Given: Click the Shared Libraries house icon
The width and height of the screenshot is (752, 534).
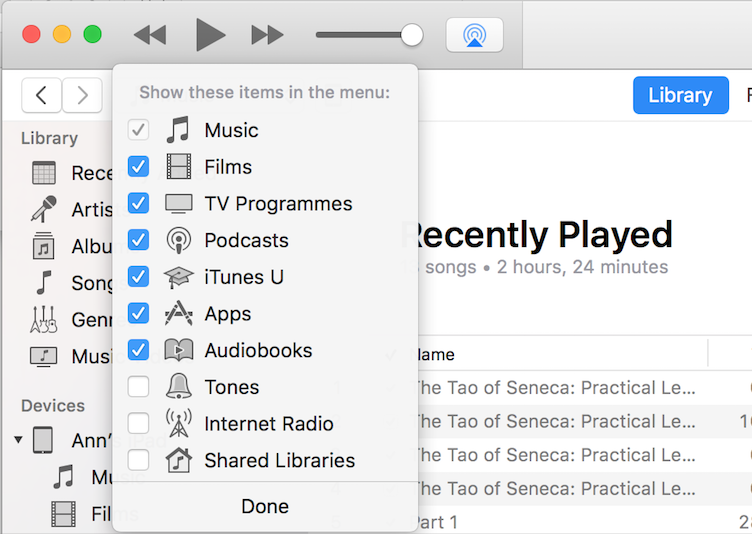Looking at the screenshot, I should click(x=178, y=460).
